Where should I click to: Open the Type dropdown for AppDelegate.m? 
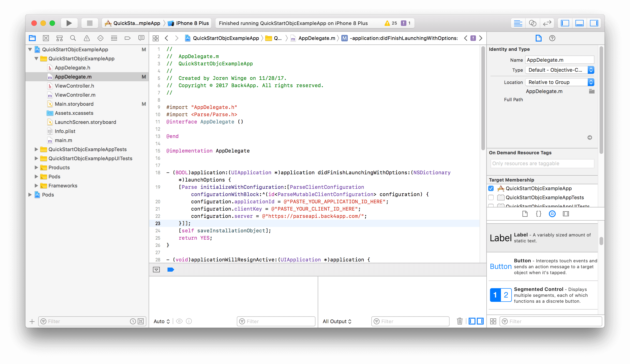point(560,70)
